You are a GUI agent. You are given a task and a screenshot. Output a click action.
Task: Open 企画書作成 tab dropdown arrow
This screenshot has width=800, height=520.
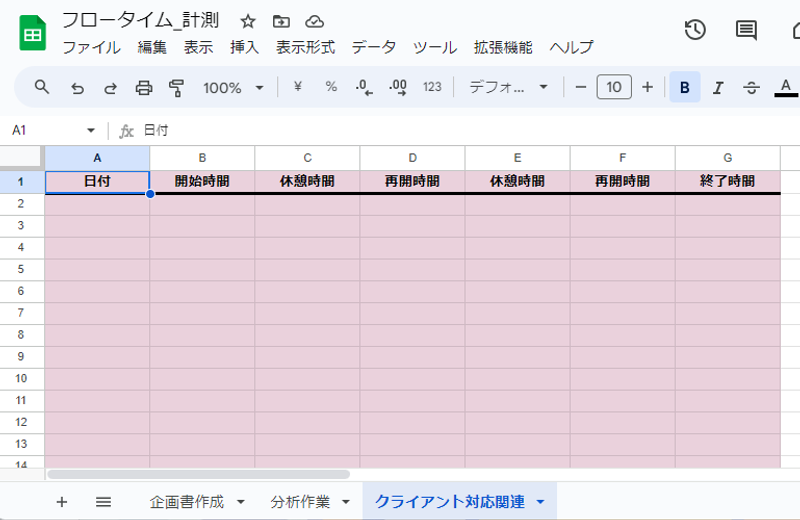241,502
